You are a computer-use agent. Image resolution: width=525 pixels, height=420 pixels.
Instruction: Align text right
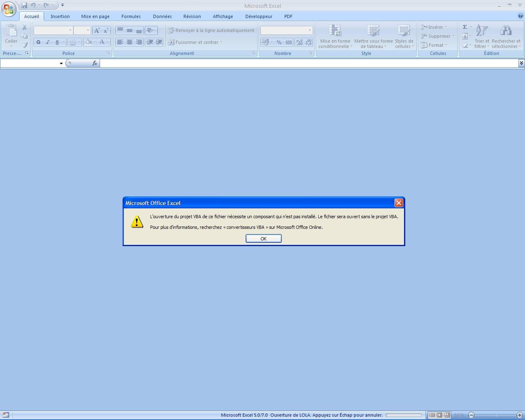click(x=139, y=42)
